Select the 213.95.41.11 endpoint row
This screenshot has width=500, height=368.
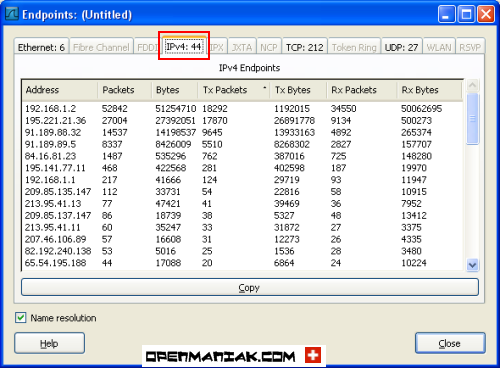click(x=242, y=228)
